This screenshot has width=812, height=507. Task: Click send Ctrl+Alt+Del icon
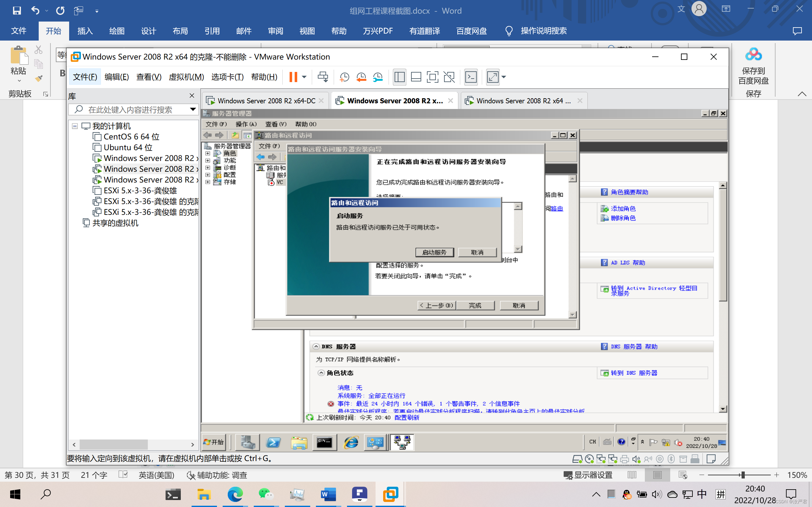point(323,77)
